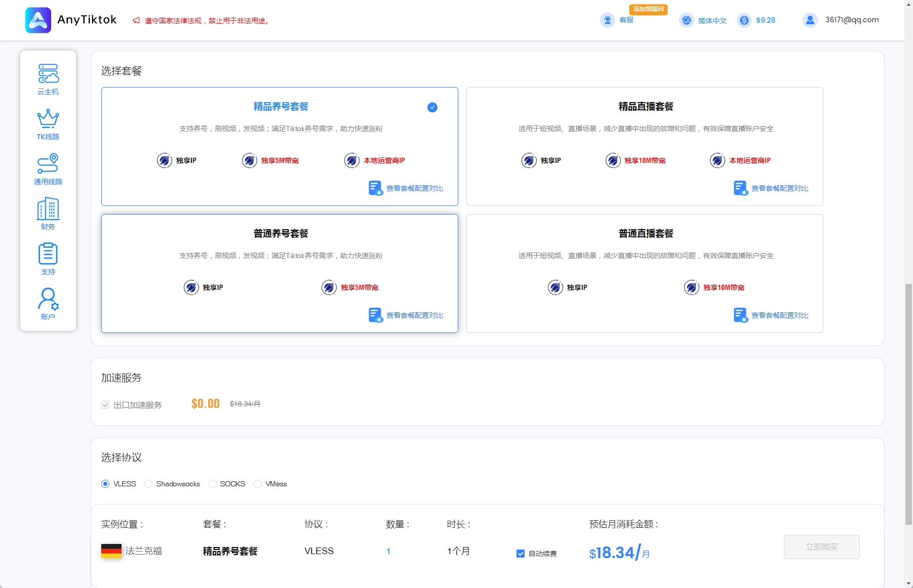The width and height of the screenshot is (913, 588).
Task: Click the red announcement megaphone icon
Action: click(136, 21)
